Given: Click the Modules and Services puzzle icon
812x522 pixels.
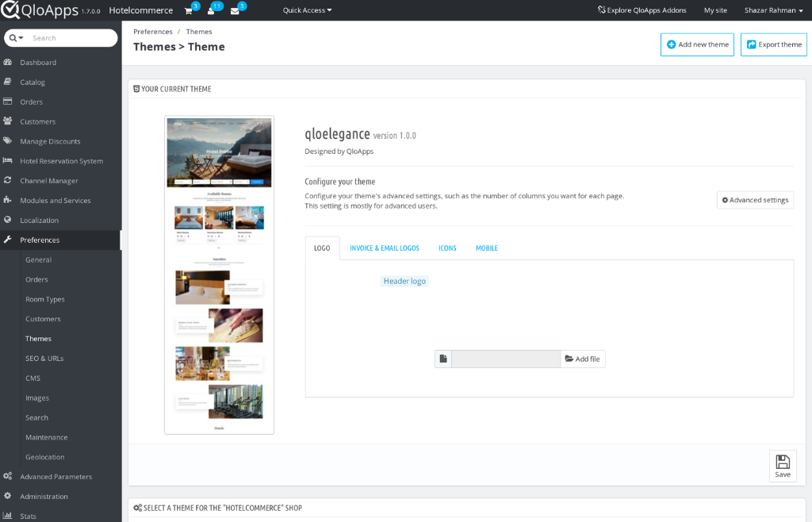Looking at the screenshot, I should click(x=8, y=200).
